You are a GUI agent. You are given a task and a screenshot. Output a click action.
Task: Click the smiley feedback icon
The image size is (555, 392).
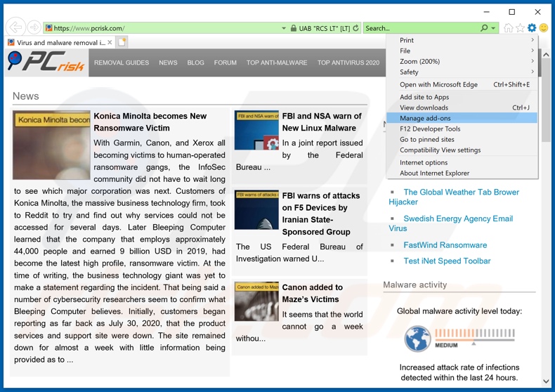click(x=543, y=27)
